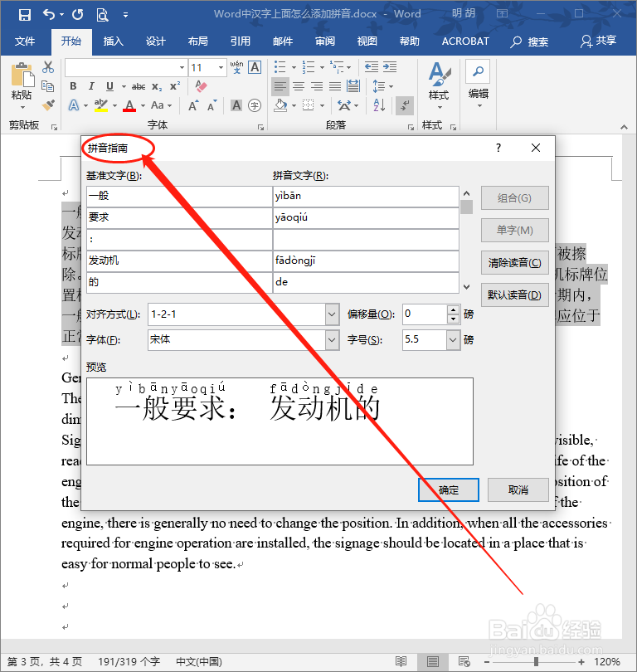The width and height of the screenshot is (637, 672).
Task: Select the Format Painter brush
Action: 48,105
